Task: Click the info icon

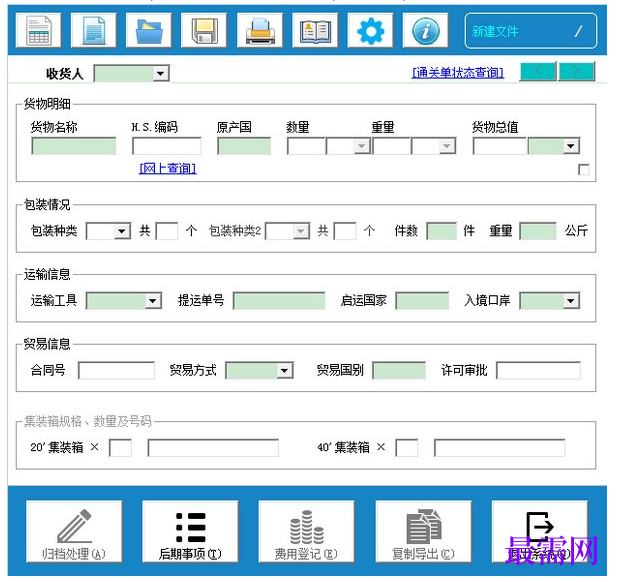Action: tap(426, 31)
